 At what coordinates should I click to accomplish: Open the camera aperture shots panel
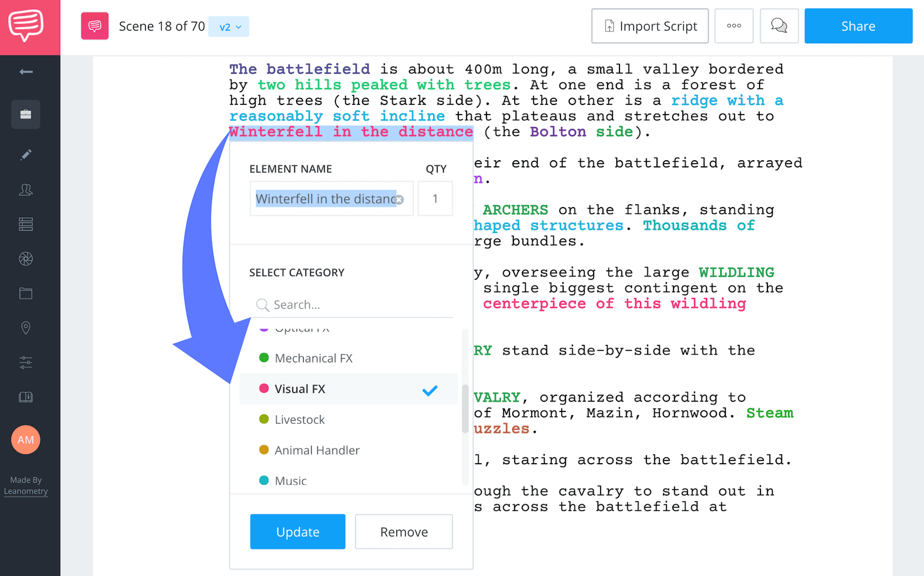point(25,259)
